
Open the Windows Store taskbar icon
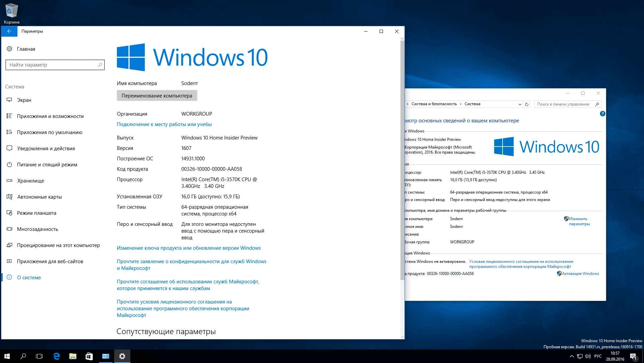click(89, 356)
